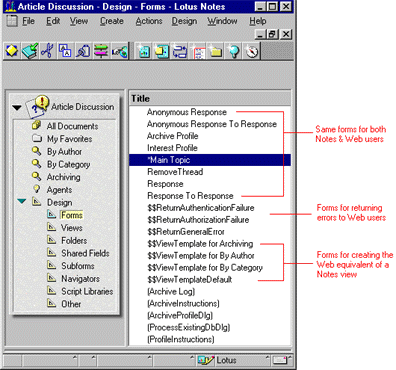The width and height of the screenshot is (396, 370).
Task: Select the (ProfileInstructions) form
Action: [181, 339]
